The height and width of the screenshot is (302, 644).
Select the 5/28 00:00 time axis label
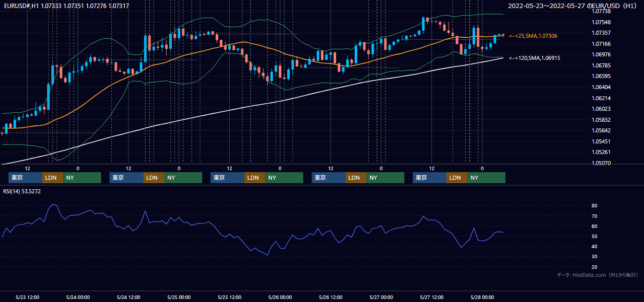[482, 297]
